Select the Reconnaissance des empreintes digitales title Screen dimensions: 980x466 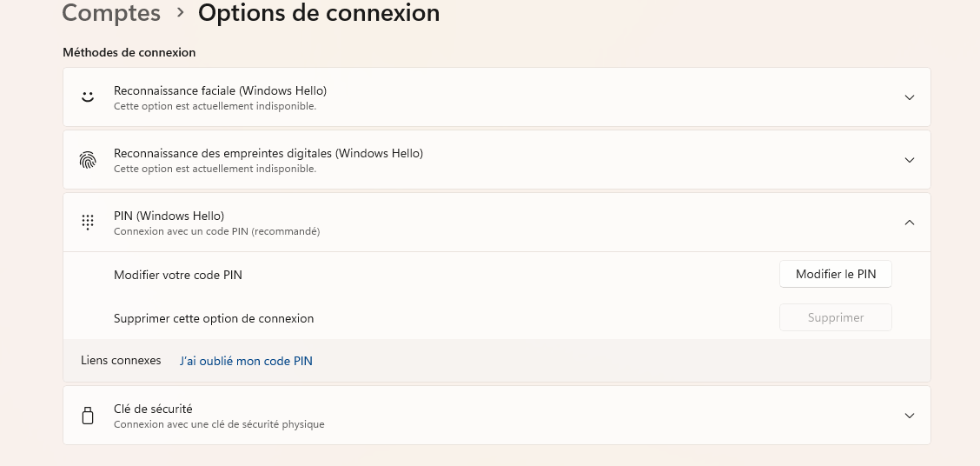[x=268, y=153]
